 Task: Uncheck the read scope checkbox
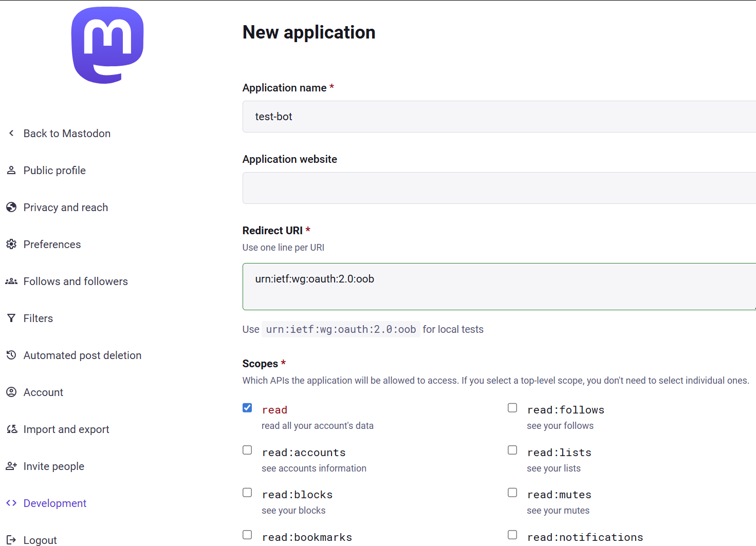pyautogui.click(x=247, y=408)
